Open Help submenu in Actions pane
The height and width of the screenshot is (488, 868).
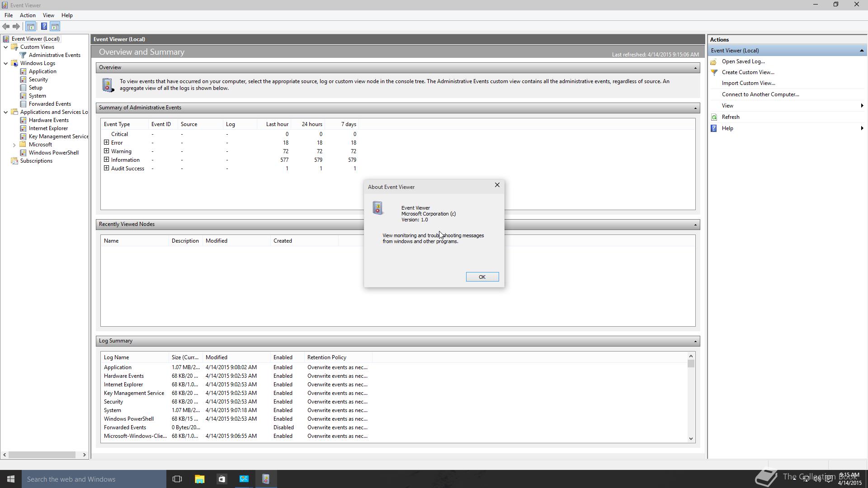[x=787, y=128]
